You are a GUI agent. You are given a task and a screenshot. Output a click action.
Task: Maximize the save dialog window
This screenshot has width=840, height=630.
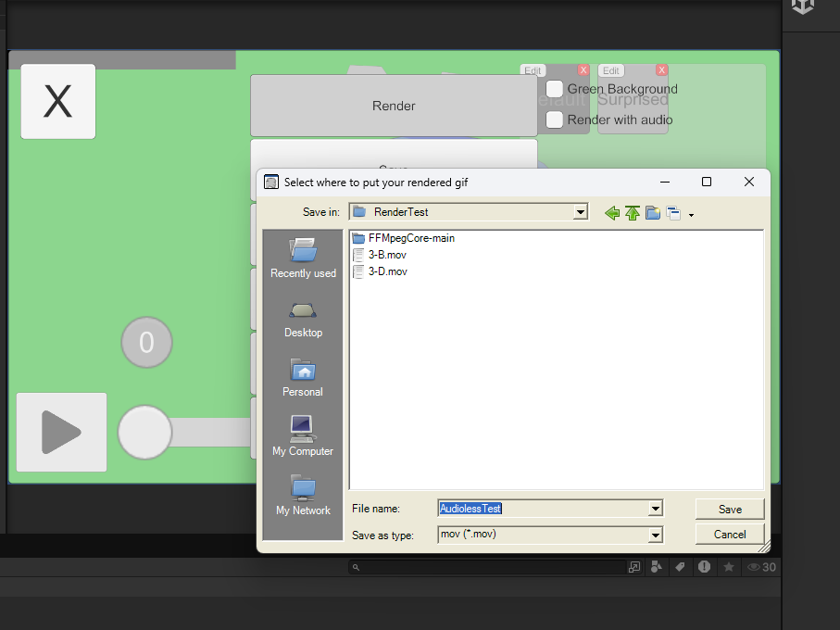pyautogui.click(x=707, y=183)
